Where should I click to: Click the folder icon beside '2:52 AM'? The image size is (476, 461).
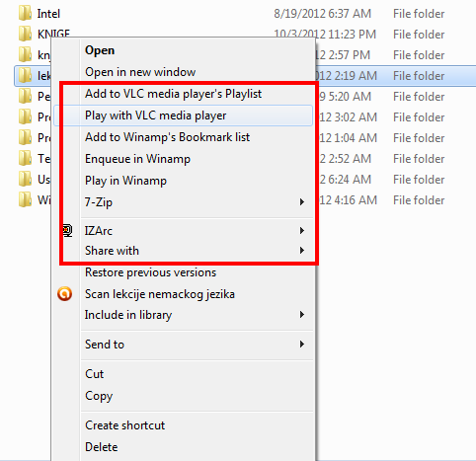pyautogui.click(x=25, y=159)
